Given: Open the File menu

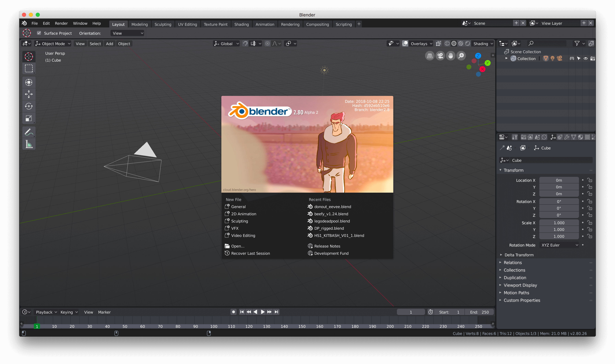Looking at the screenshot, I should coord(35,23).
